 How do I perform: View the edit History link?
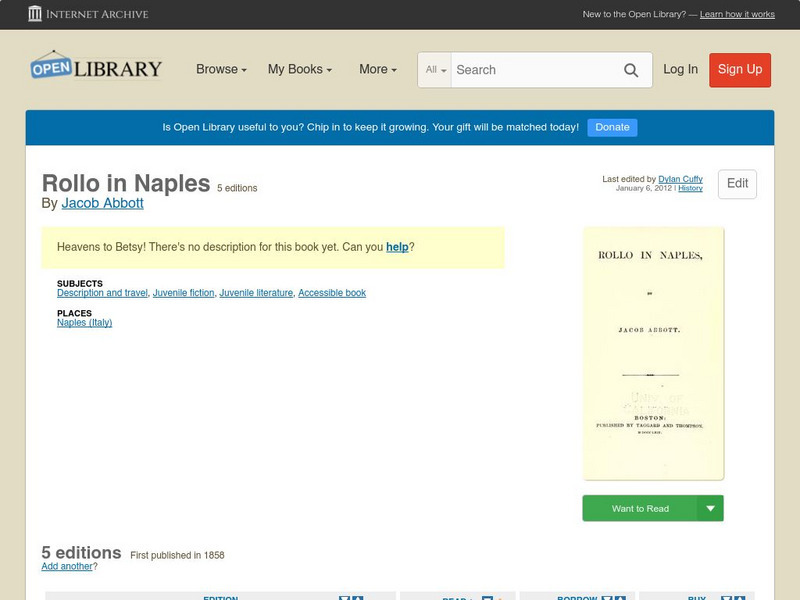tap(690, 188)
